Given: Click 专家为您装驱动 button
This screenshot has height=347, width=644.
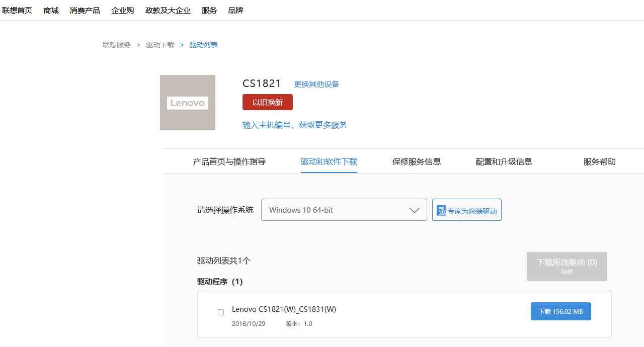Looking at the screenshot, I should [x=467, y=210].
